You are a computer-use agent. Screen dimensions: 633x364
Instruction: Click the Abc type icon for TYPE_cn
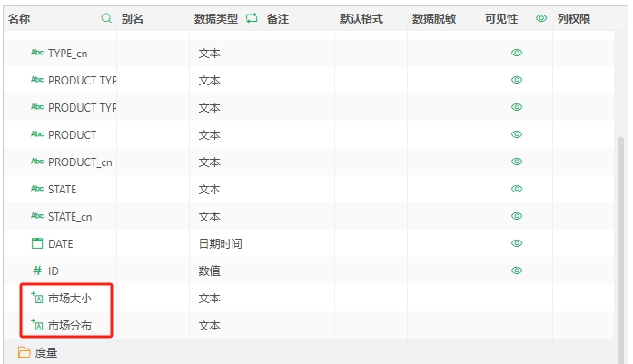click(x=37, y=54)
